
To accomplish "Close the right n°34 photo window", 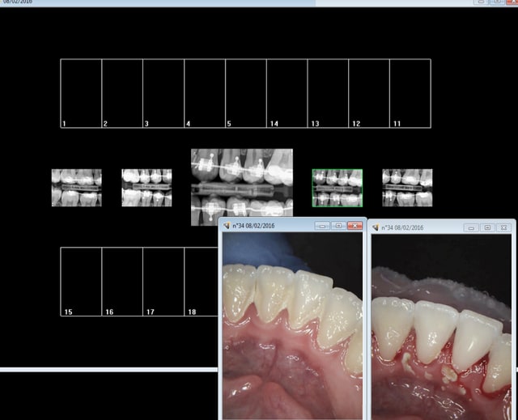I will click(x=503, y=227).
